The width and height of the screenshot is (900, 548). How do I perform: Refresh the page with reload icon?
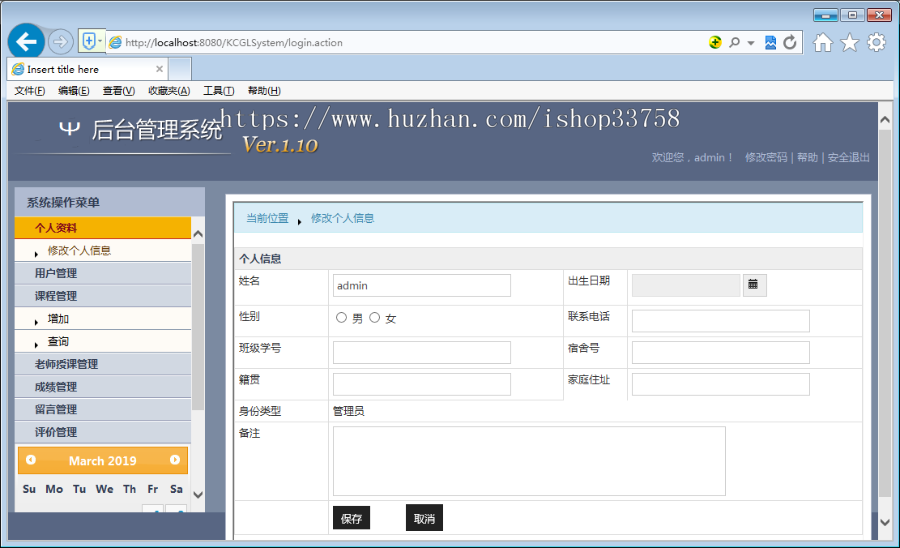coord(790,42)
